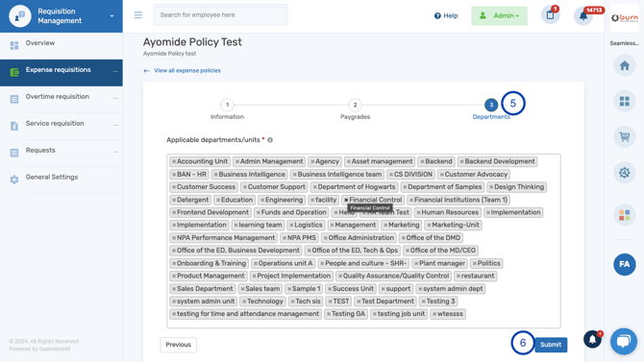Open Service requisition in the sidebar
The width and height of the screenshot is (644, 362).
click(62, 126)
